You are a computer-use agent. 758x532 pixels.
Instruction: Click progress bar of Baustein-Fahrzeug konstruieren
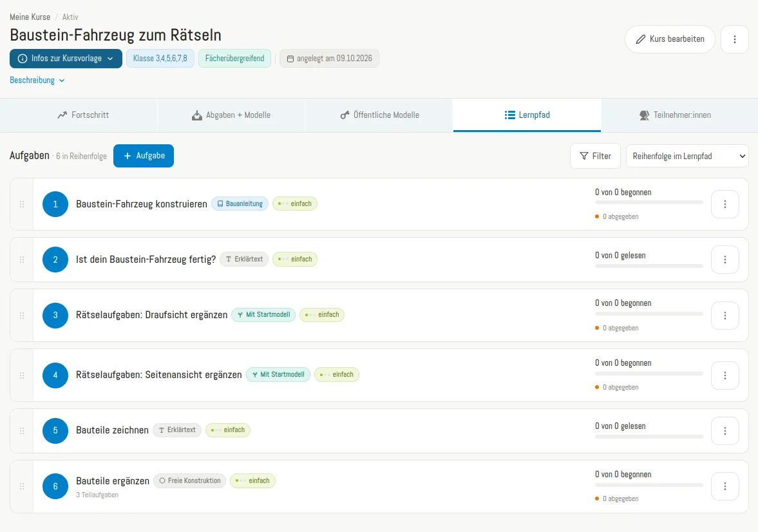click(x=649, y=202)
